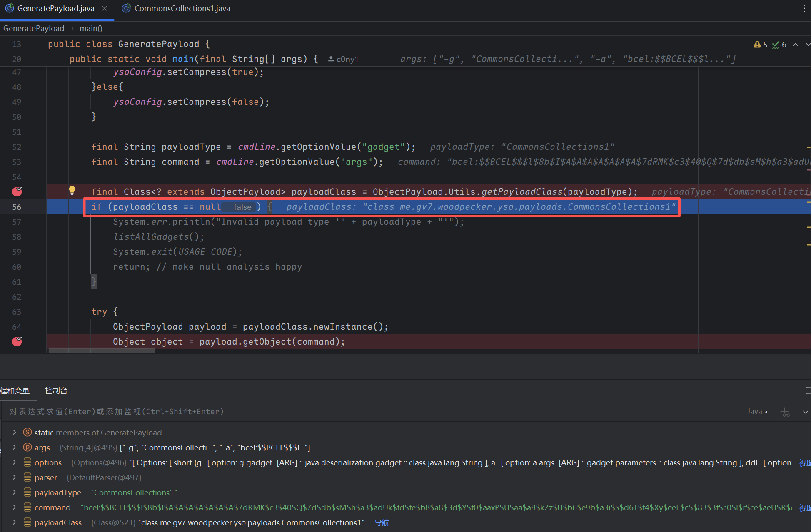Toggle the breakpoint on the payload.getObject line
The width and height of the screenshot is (811, 532).
[x=17, y=341]
